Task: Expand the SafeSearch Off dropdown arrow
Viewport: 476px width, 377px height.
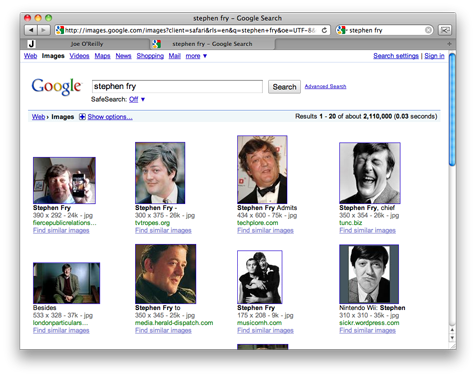Action: tap(143, 99)
